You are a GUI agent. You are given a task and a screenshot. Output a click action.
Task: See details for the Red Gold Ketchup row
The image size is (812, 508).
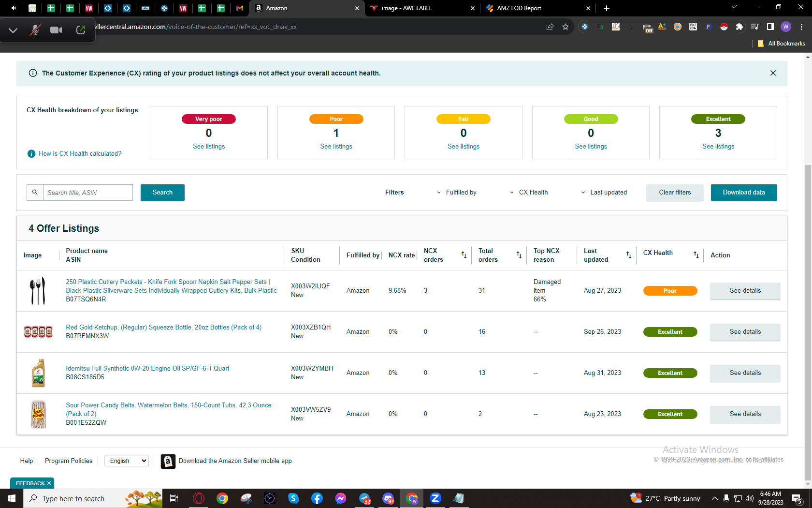coord(745,332)
